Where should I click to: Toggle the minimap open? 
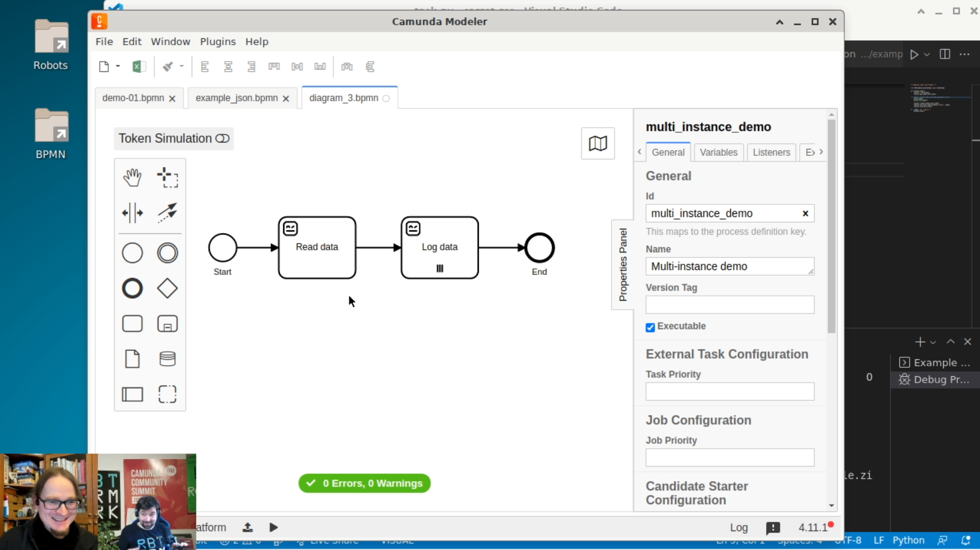coord(598,143)
